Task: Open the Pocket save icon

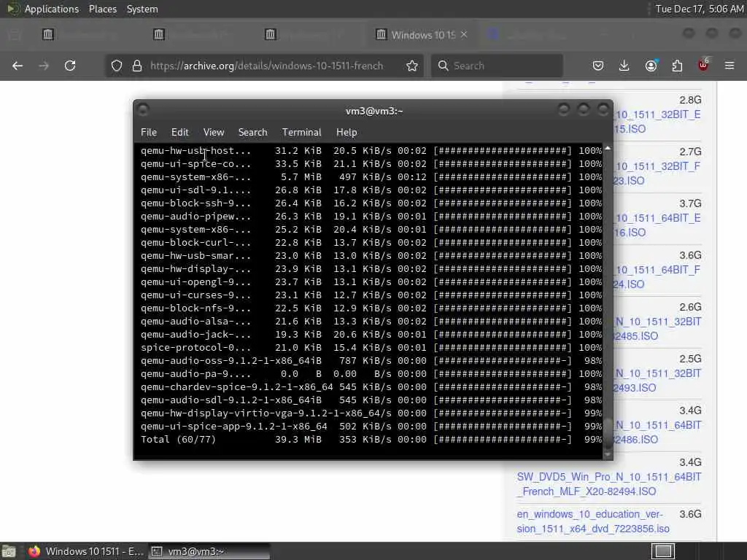Action: pyautogui.click(x=598, y=66)
